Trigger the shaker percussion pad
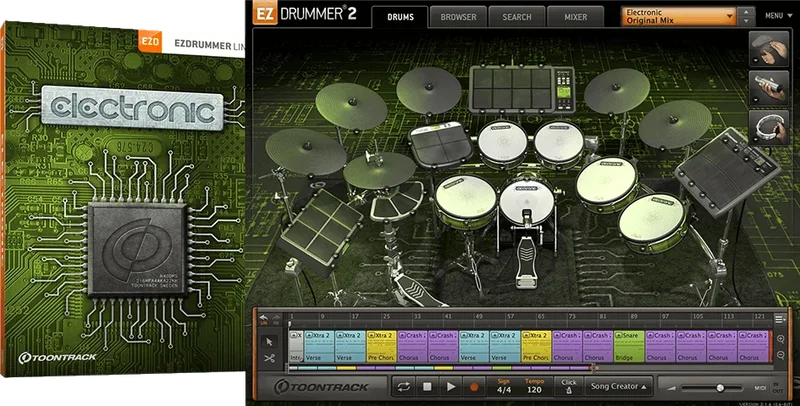Viewport: 800px width, 406px height. point(769,88)
